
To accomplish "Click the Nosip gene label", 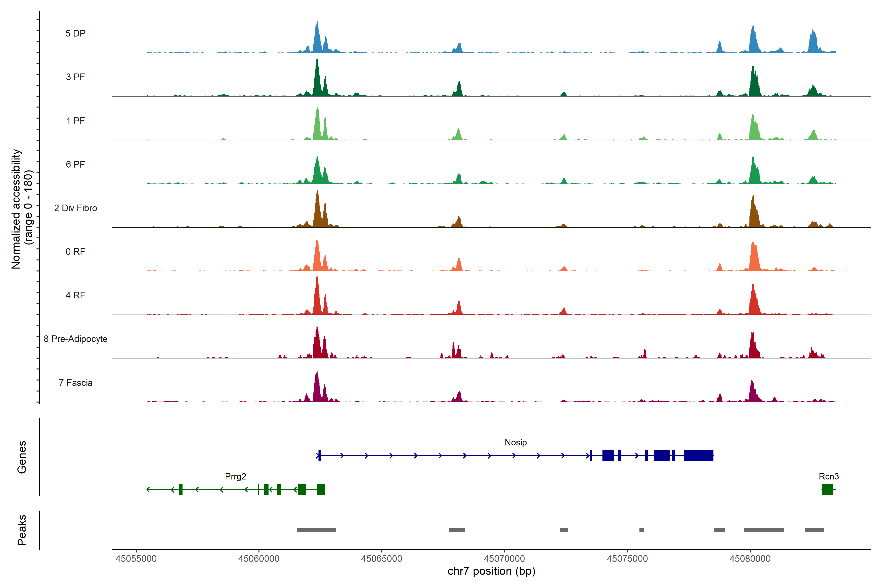I will (x=516, y=442).
